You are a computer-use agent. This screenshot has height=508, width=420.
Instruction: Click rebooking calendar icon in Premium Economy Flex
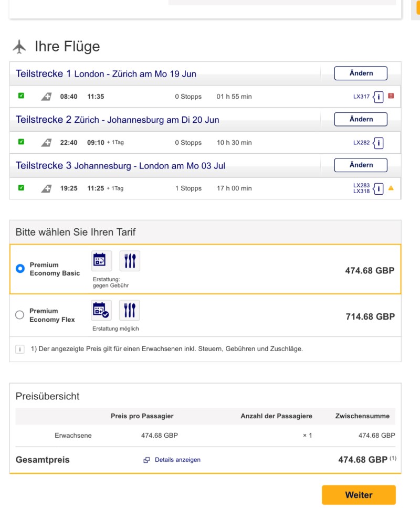point(101,310)
